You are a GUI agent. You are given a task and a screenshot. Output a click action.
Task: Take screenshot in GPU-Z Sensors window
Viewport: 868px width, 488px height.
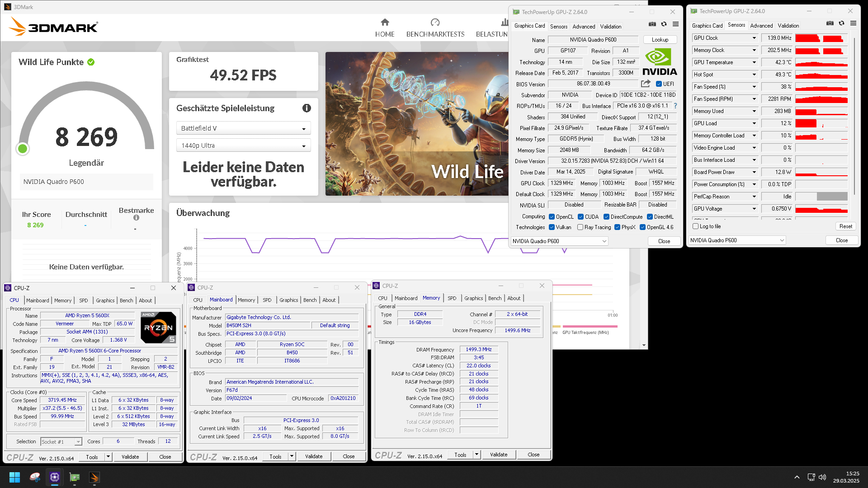coord(830,23)
